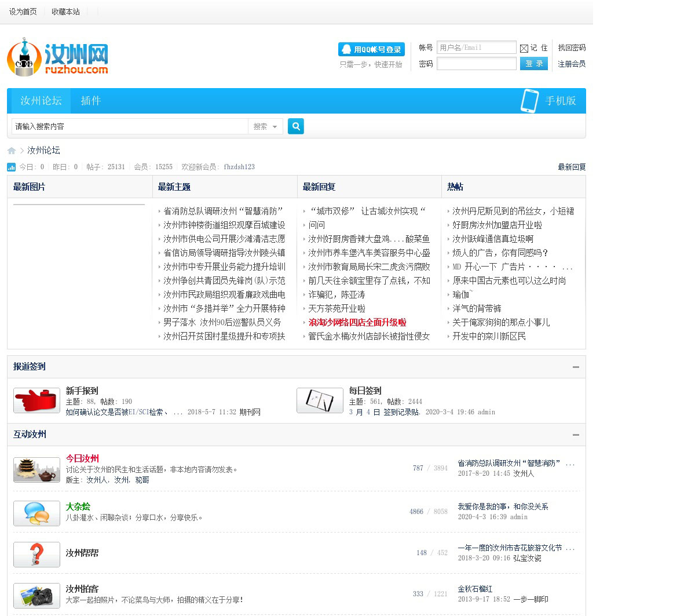Click the blue statistics chart icon
The image size is (695, 616).
coord(12,167)
